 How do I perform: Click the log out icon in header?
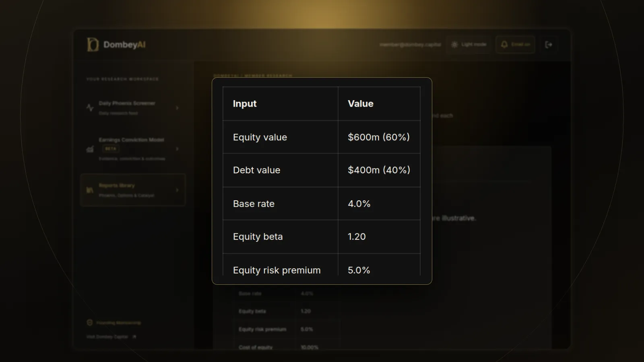(549, 45)
